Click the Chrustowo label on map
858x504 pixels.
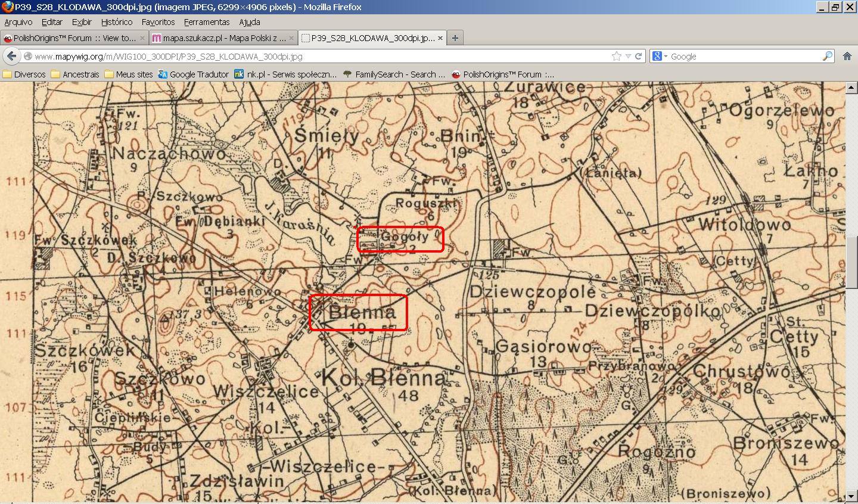click(742, 371)
